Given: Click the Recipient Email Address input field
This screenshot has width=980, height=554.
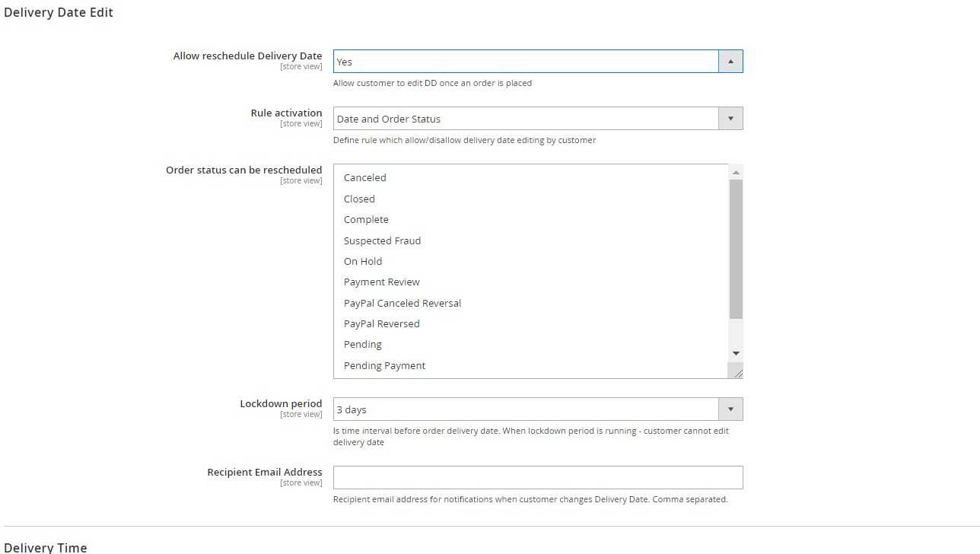Looking at the screenshot, I should tap(538, 477).
